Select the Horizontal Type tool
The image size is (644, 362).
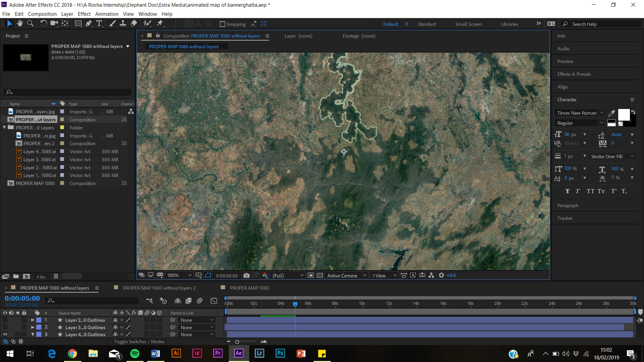tap(99, 23)
